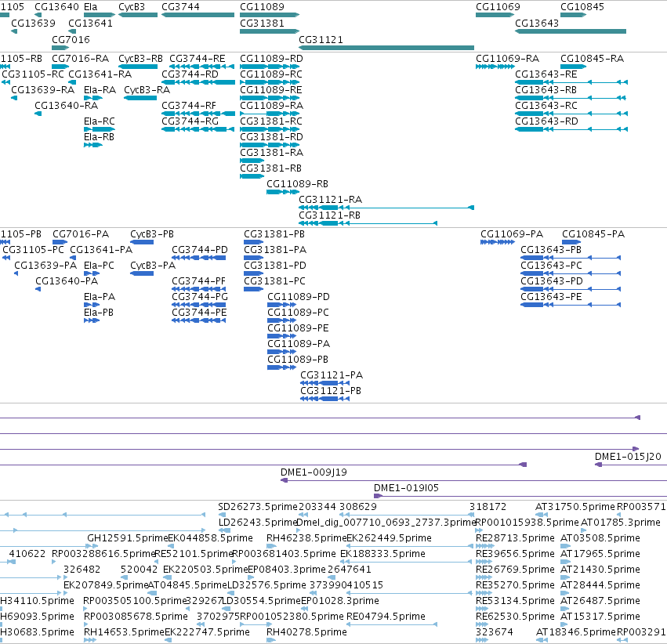Open protein CG13643-PE
Image resolution: width=667 pixels, height=644 pixels.
coord(551,297)
